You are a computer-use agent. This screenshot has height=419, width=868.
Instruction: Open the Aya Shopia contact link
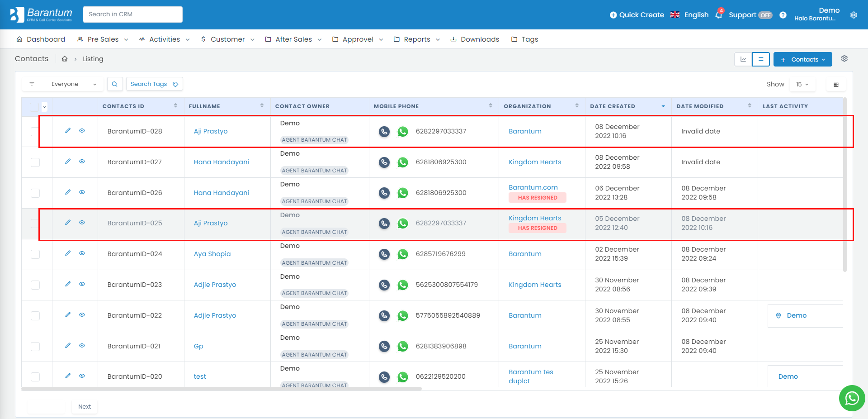point(212,254)
